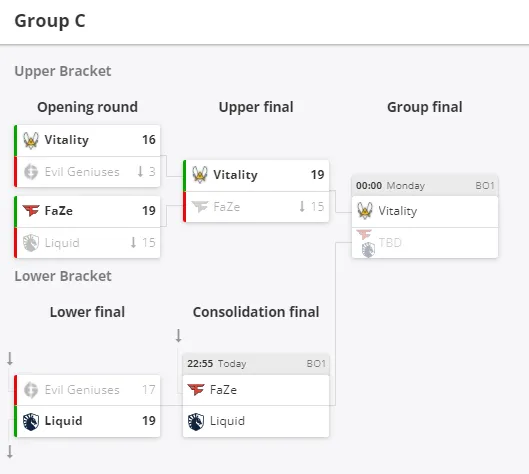Open the 22:55 Today match header
The width and height of the screenshot is (529, 474).
pos(256,364)
